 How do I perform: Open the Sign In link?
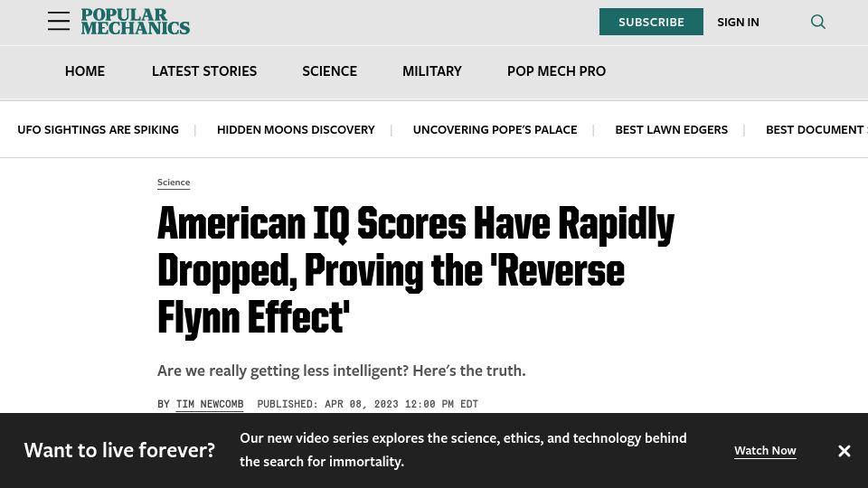pos(738,22)
